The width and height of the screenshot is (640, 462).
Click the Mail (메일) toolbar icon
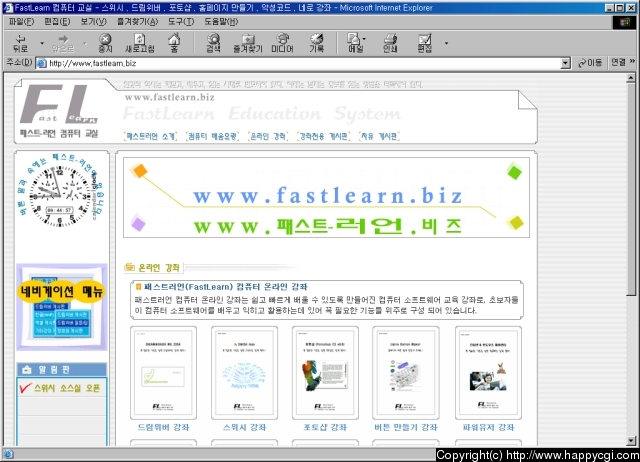(x=354, y=43)
